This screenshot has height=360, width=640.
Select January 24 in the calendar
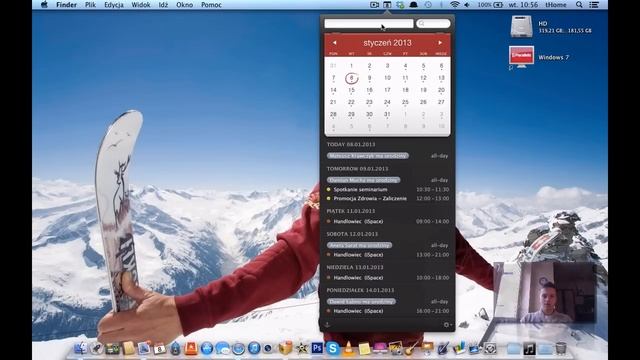pos(387,102)
